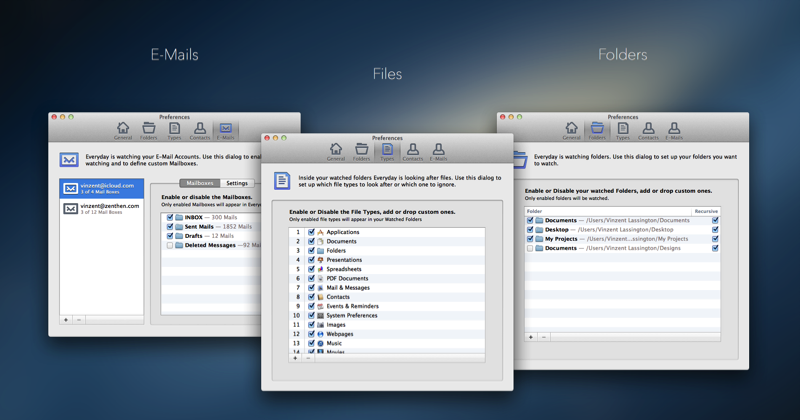Select the My Projects folder row

click(620, 239)
